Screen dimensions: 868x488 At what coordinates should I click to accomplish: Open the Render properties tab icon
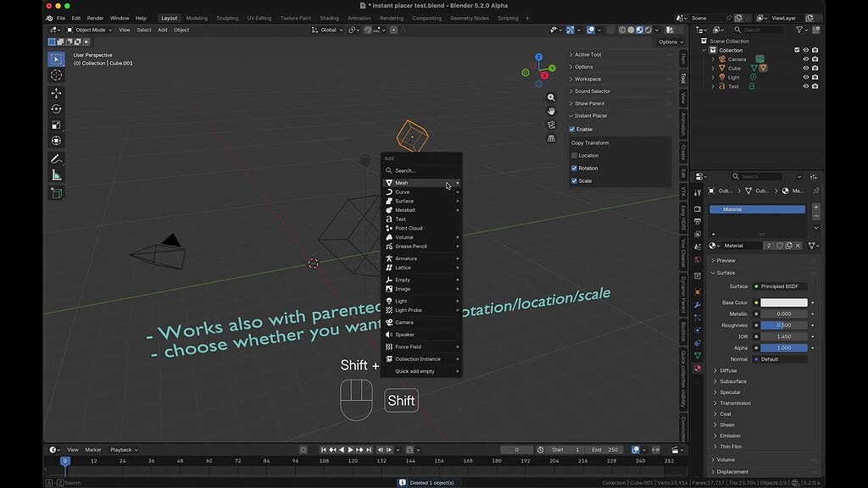[x=698, y=208]
